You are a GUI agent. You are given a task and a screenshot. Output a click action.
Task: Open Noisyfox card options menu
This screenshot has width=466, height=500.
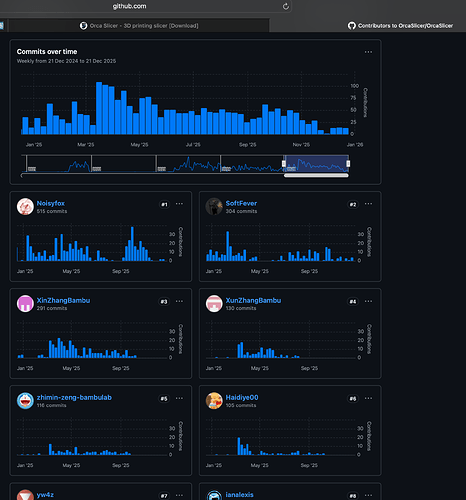pos(179,204)
